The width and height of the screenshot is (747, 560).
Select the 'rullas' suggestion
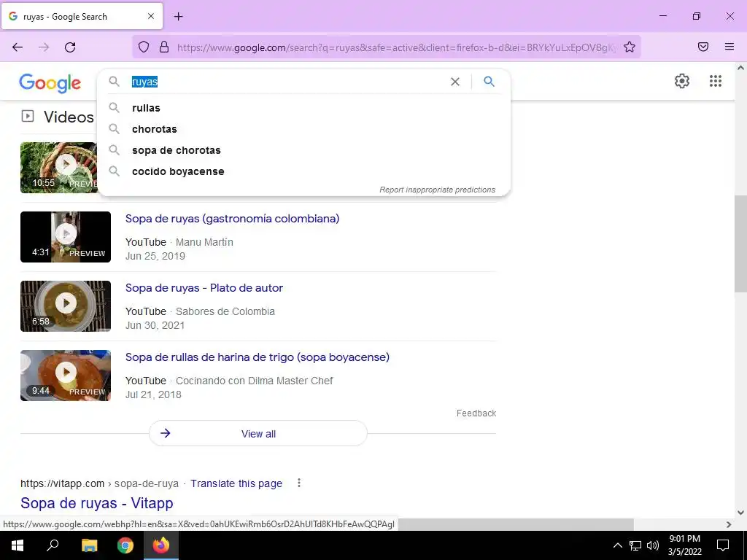(303, 108)
